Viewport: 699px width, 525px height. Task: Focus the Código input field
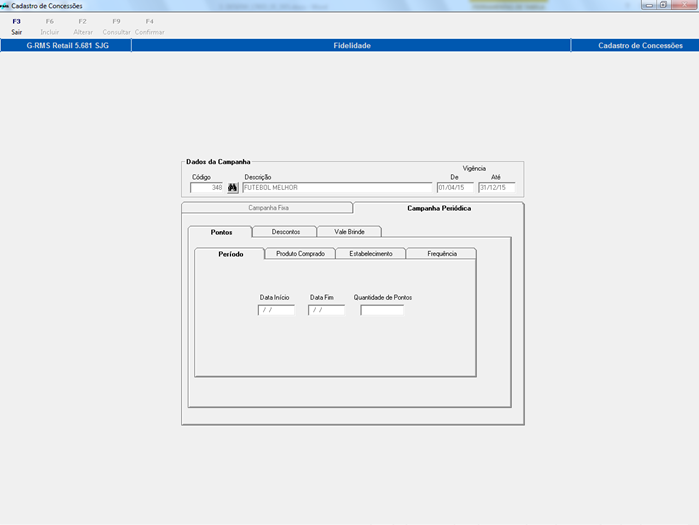pyautogui.click(x=207, y=188)
